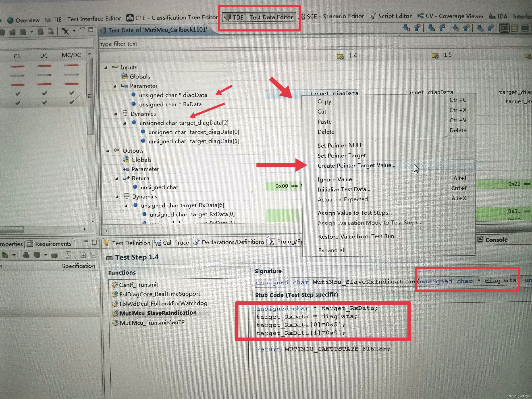The width and height of the screenshot is (532, 399).
Task: Collapse the target_RxData[6] array node
Action: click(x=126, y=206)
